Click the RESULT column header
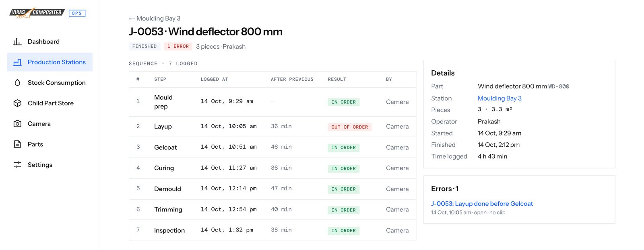 [337, 80]
